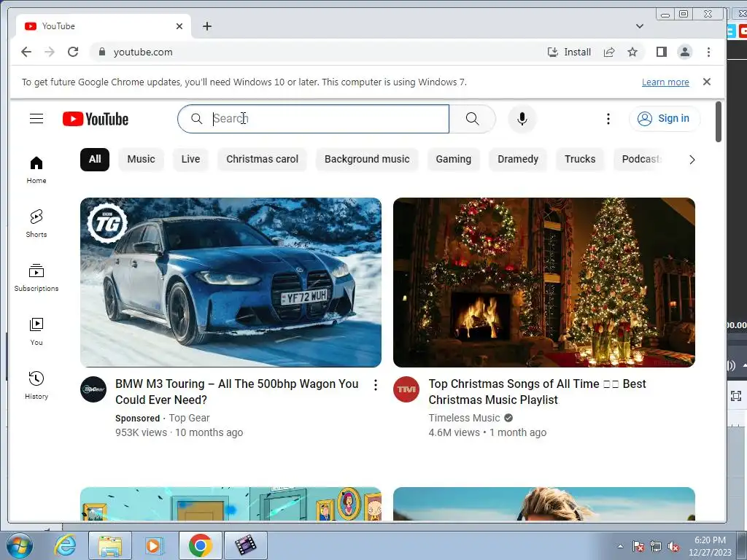
Task: Open the Top Gear channel name
Action: pos(189,418)
